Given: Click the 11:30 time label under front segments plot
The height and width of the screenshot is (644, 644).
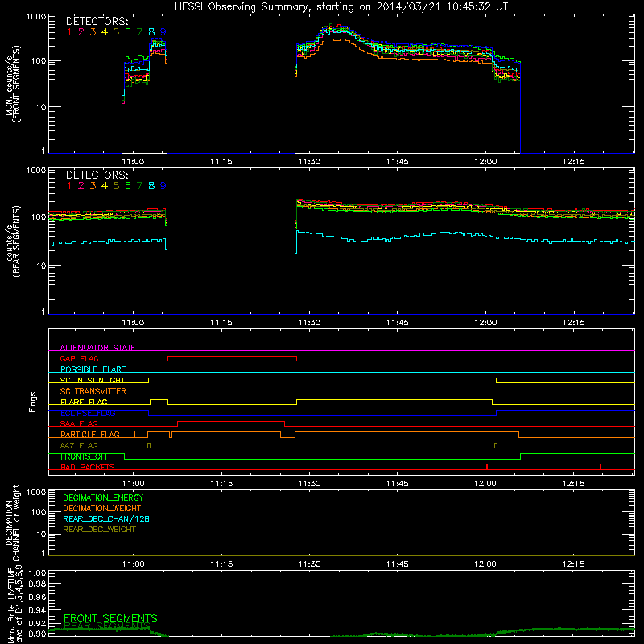Looking at the screenshot, I should point(309,162).
